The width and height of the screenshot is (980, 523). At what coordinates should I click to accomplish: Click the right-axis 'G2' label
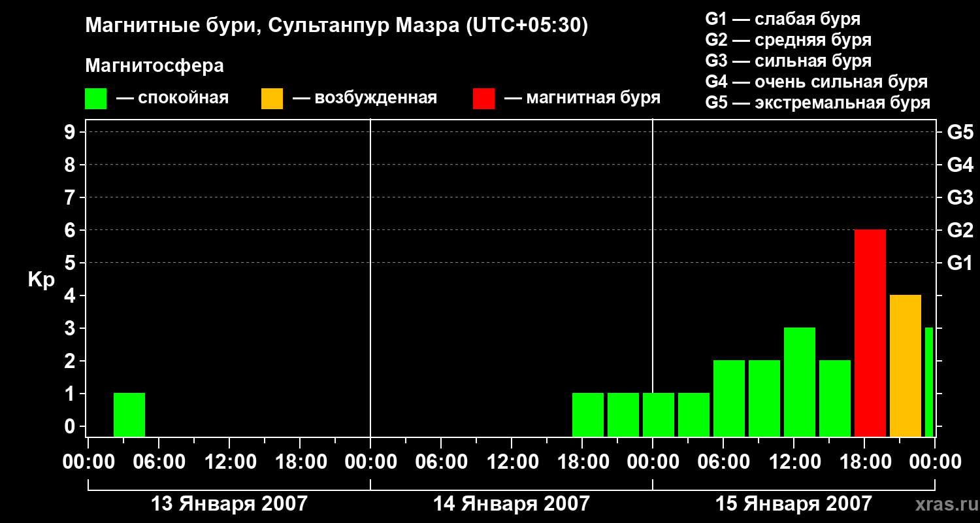(960, 231)
